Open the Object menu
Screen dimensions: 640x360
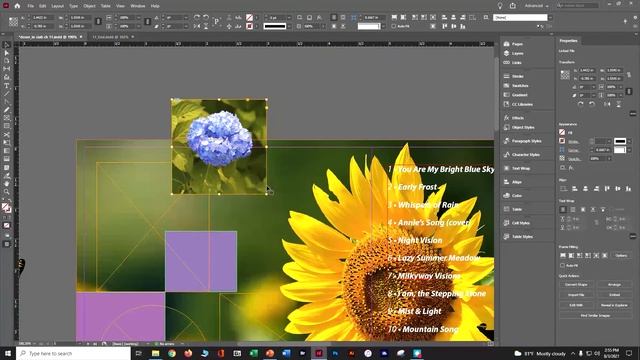(89, 6)
